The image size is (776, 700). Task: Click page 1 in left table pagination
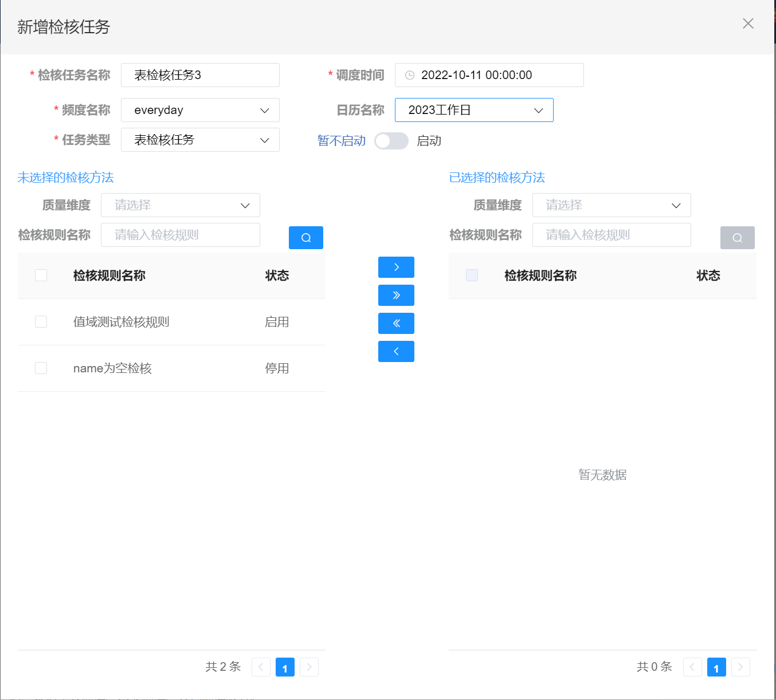(285, 667)
